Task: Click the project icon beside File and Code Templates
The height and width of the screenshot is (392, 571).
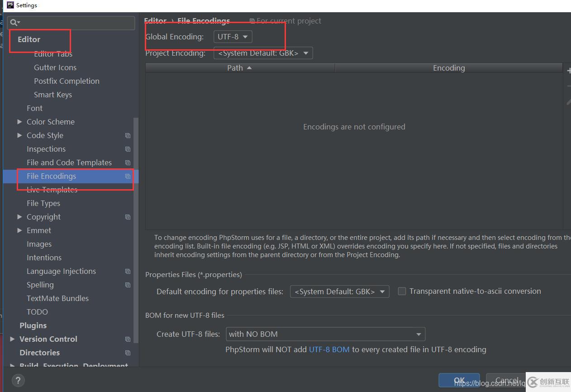Action: pos(128,163)
